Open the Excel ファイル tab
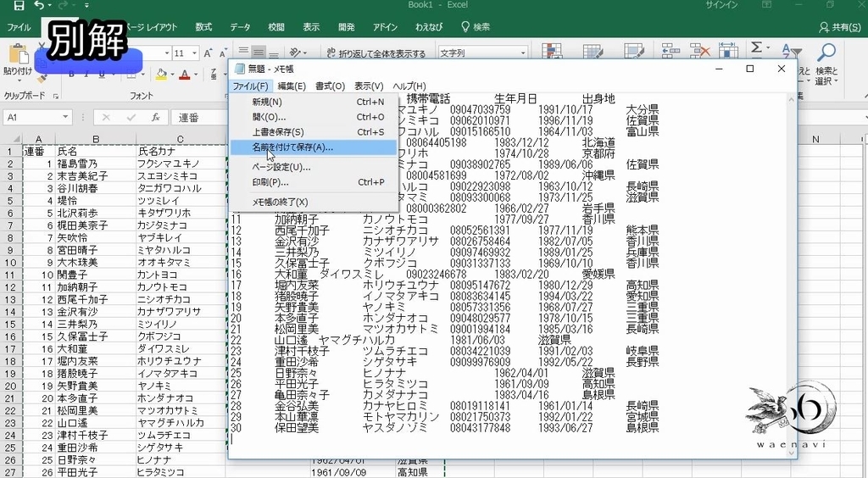The image size is (868, 478). tap(19, 26)
